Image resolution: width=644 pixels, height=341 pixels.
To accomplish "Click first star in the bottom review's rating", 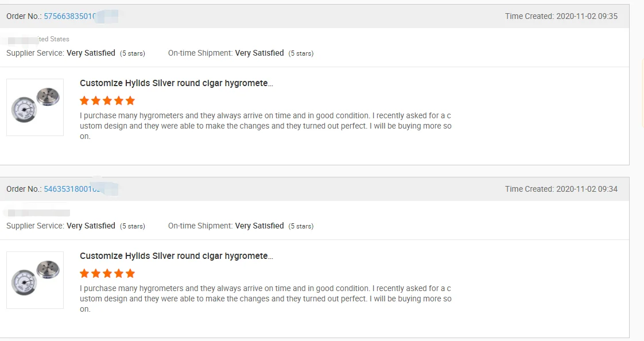I will pos(84,273).
